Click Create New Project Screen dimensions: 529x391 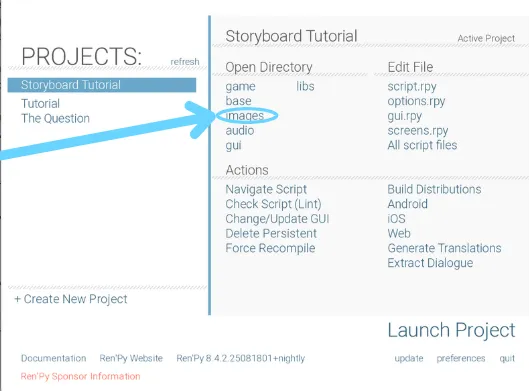point(71,299)
